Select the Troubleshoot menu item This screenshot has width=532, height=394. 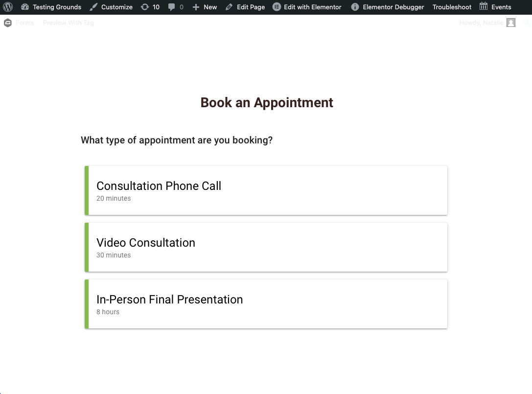(452, 7)
